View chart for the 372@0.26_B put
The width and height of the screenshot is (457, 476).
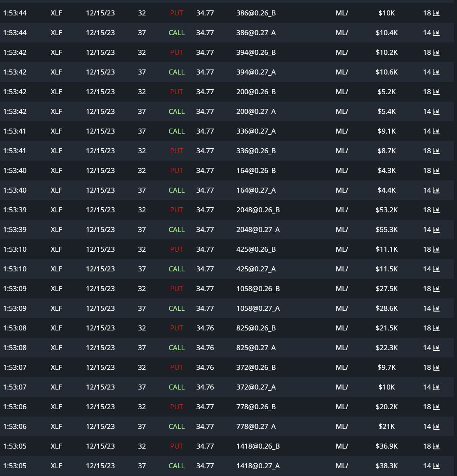(436, 368)
